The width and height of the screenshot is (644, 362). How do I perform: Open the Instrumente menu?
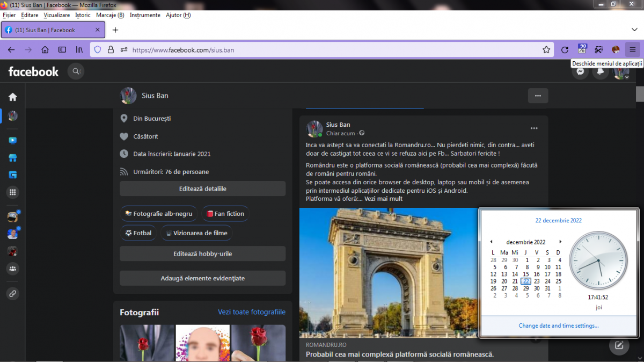click(145, 15)
